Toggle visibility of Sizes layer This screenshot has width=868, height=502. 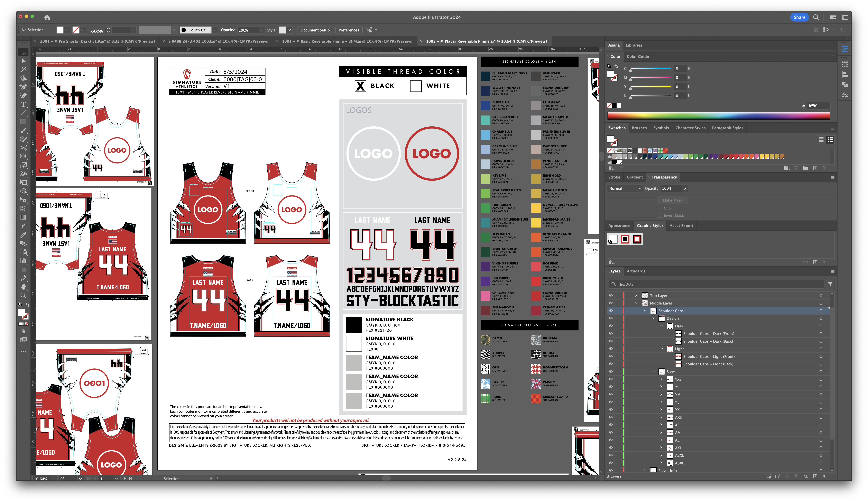tap(611, 371)
